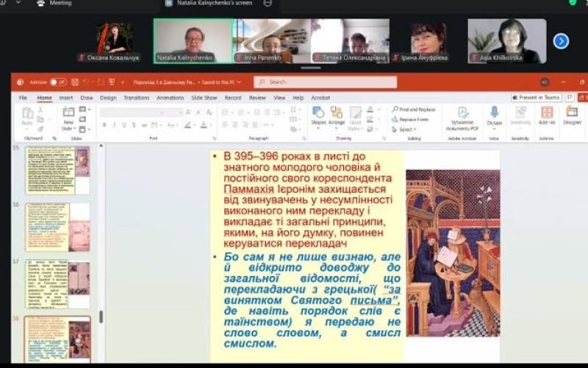Viewport: 588px width, 368px height.
Task: Click the Cut scissors icon
Action: click(40, 109)
